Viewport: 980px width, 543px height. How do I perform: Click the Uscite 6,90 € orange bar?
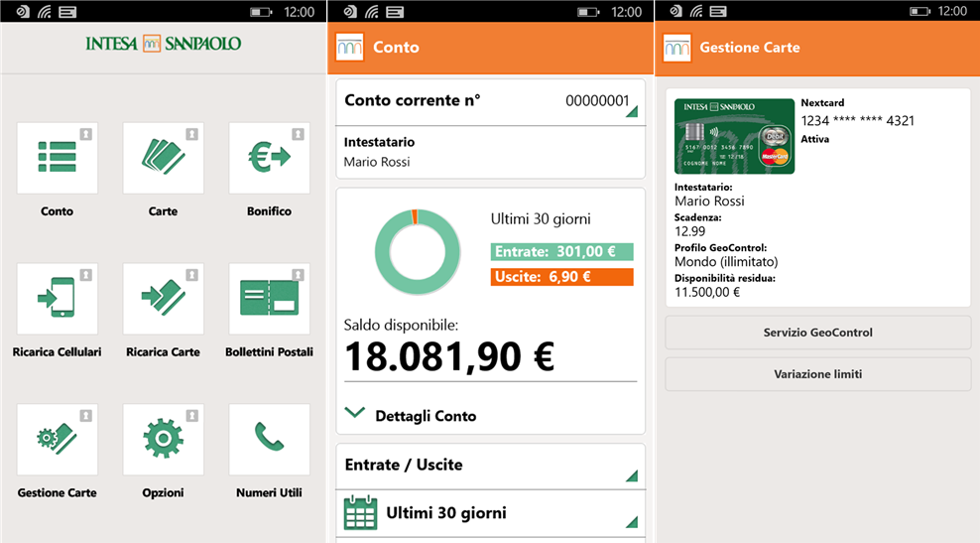coord(561,277)
